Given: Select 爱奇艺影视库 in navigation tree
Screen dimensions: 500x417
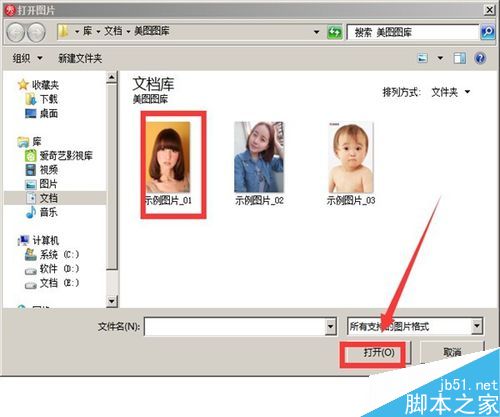Looking at the screenshot, I should coord(66,156).
